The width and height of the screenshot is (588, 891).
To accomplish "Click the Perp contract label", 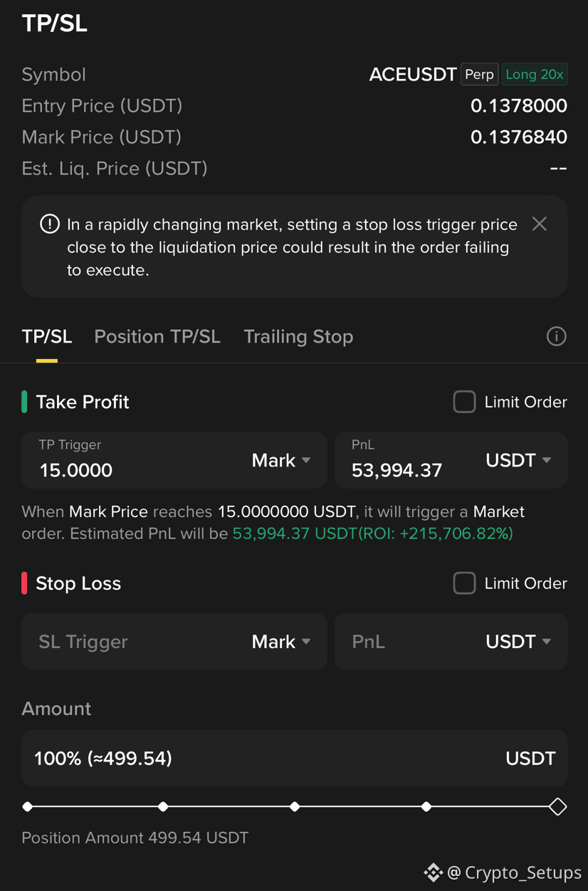I will (x=479, y=74).
